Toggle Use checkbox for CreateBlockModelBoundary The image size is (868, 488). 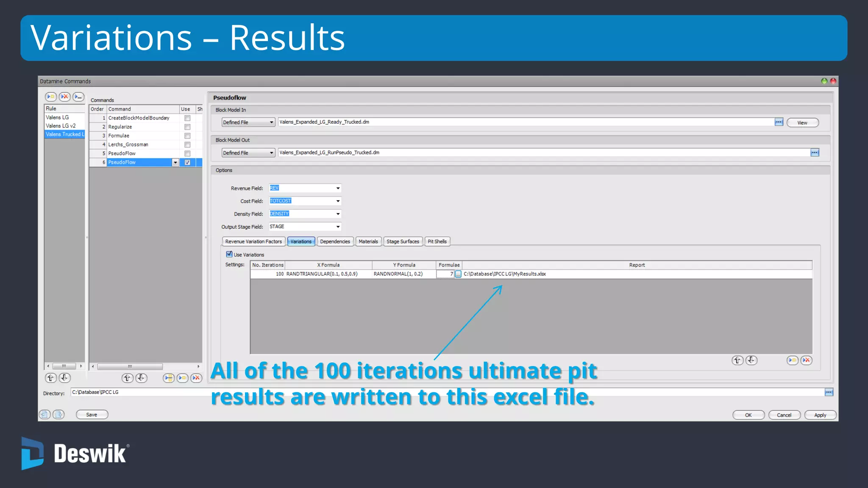[187, 118]
